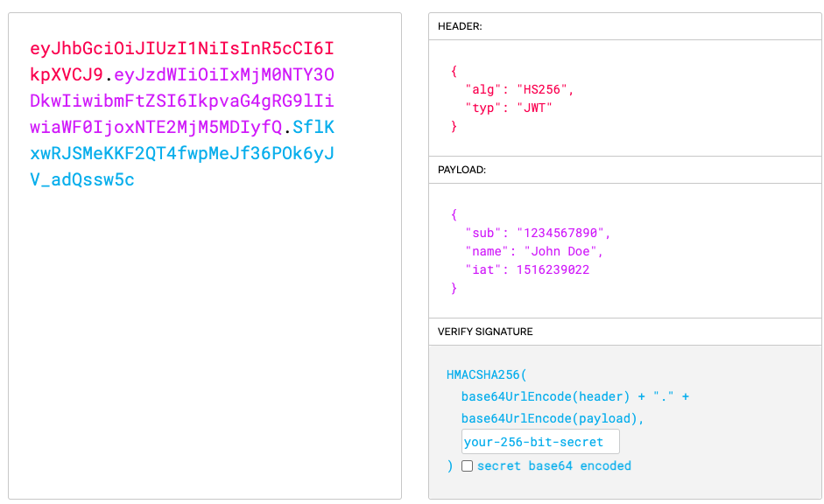This screenshot has height=504, width=824.
Task: Click the secret base64 encoded label text
Action: [x=554, y=466]
